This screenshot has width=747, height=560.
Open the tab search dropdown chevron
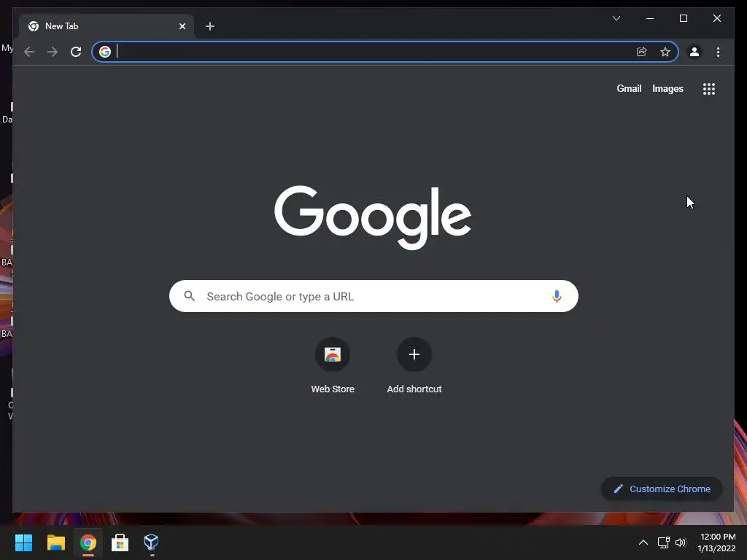tap(616, 18)
